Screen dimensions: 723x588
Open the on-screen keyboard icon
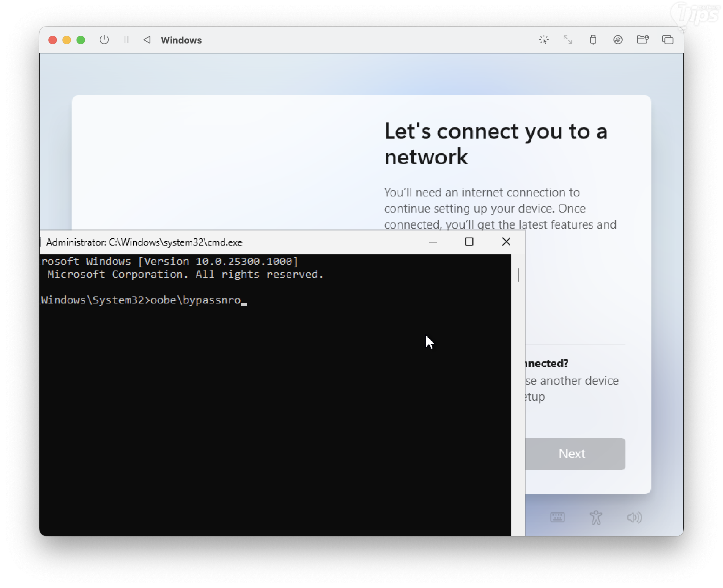(557, 517)
